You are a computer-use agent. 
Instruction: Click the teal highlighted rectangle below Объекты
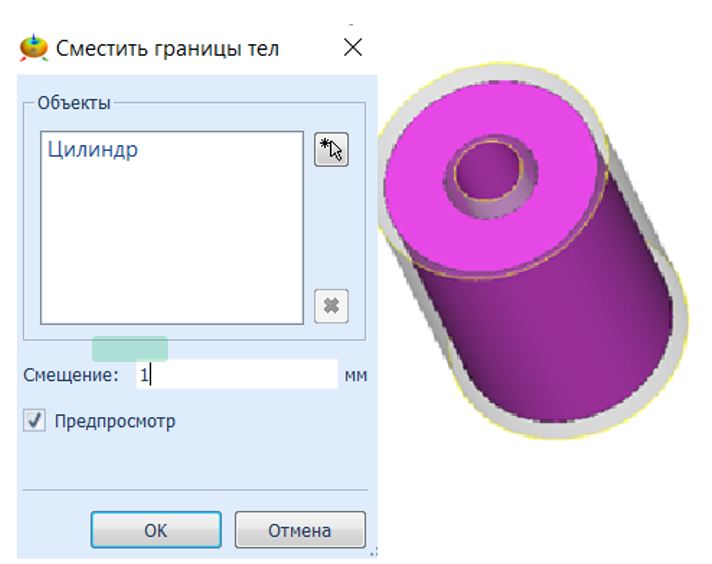tap(130, 349)
